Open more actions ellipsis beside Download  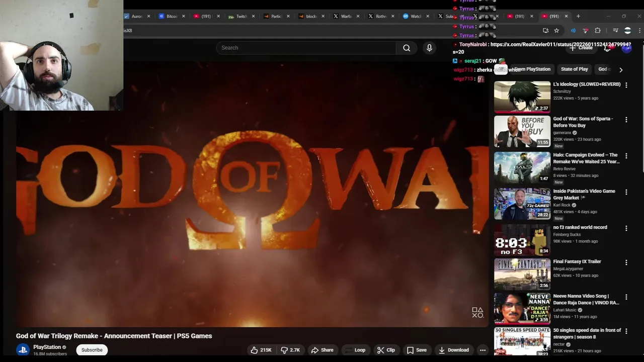point(482,350)
